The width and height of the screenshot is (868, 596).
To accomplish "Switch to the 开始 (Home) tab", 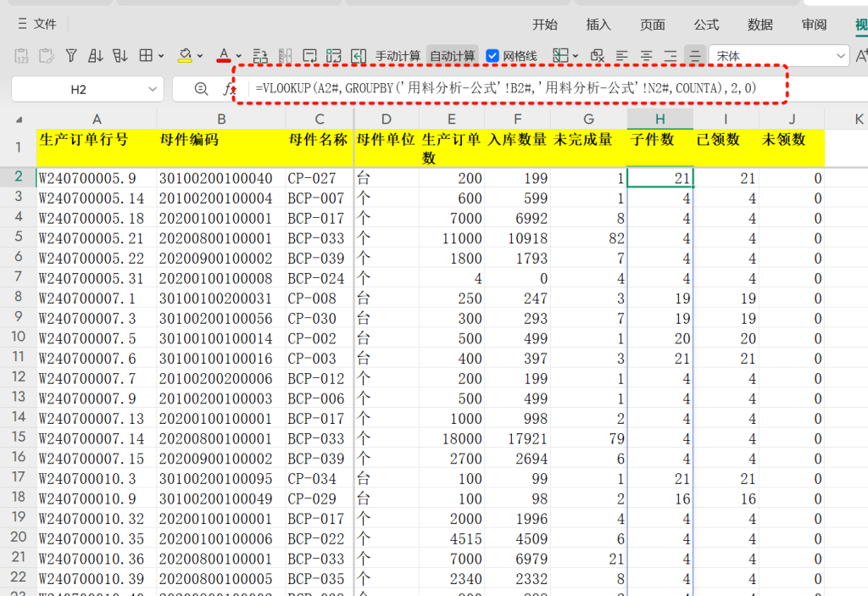I will (x=545, y=25).
